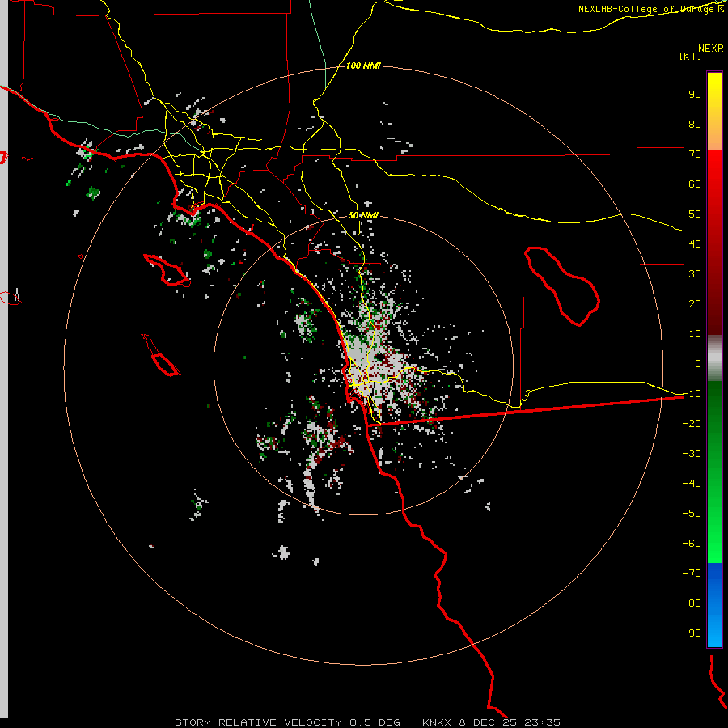Click the Storm Relative Velocity caption
Image resolution: width=728 pixels, height=728 pixels.
[x=367, y=722]
